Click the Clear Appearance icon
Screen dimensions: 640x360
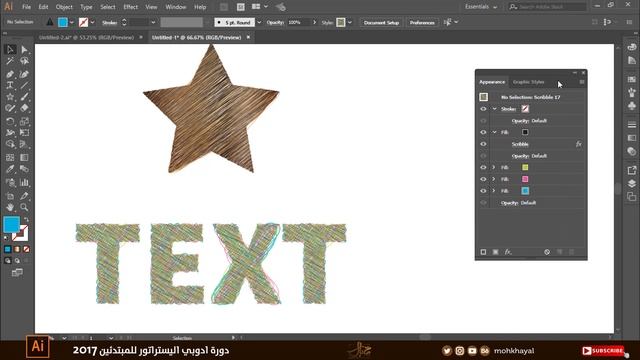(547, 252)
